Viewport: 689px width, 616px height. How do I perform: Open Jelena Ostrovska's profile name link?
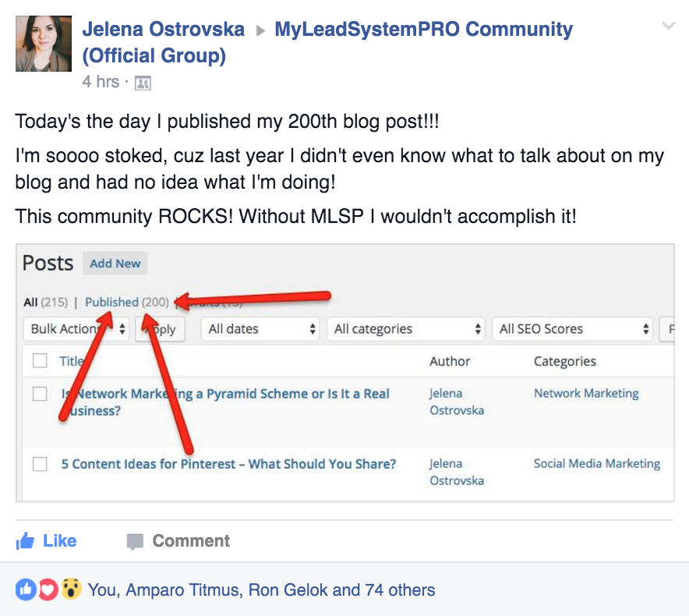(164, 29)
